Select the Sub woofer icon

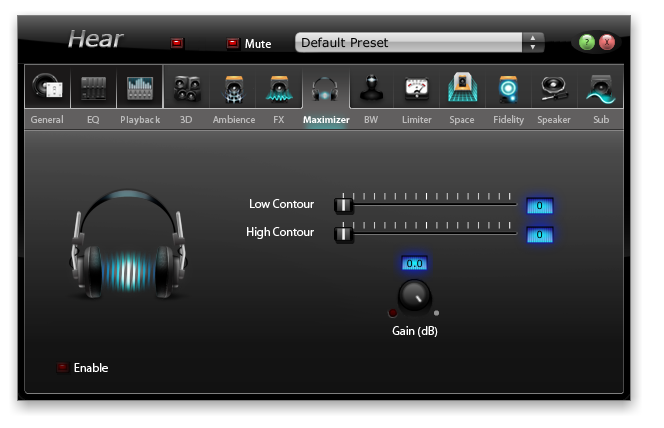click(601, 89)
